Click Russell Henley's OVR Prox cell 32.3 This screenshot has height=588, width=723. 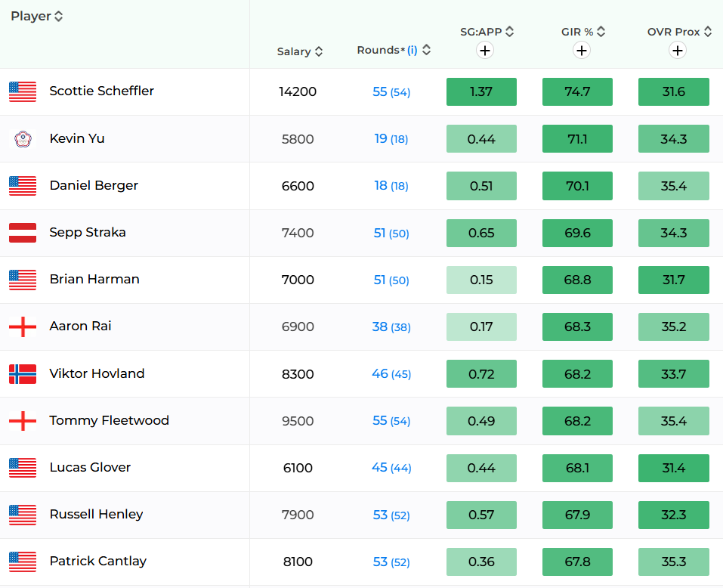tap(674, 515)
